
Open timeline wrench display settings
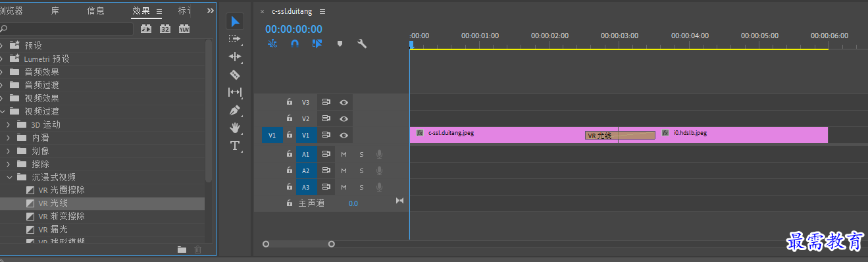[x=362, y=43]
